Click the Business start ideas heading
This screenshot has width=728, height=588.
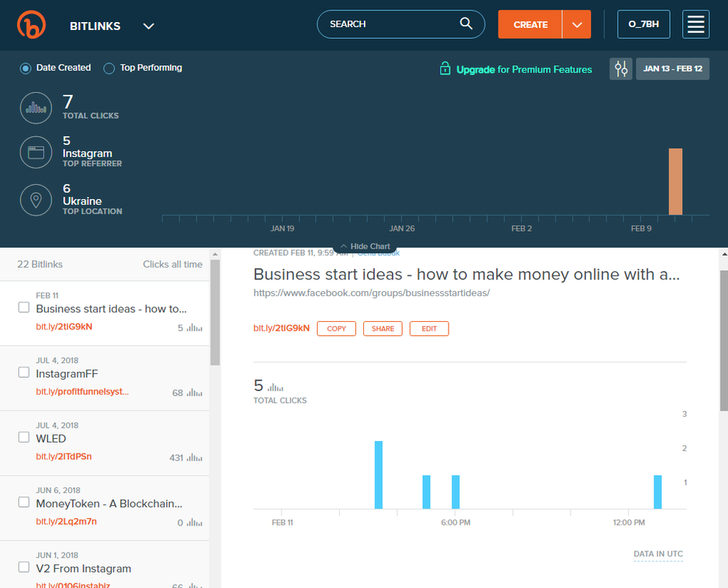pyautogui.click(x=467, y=274)
